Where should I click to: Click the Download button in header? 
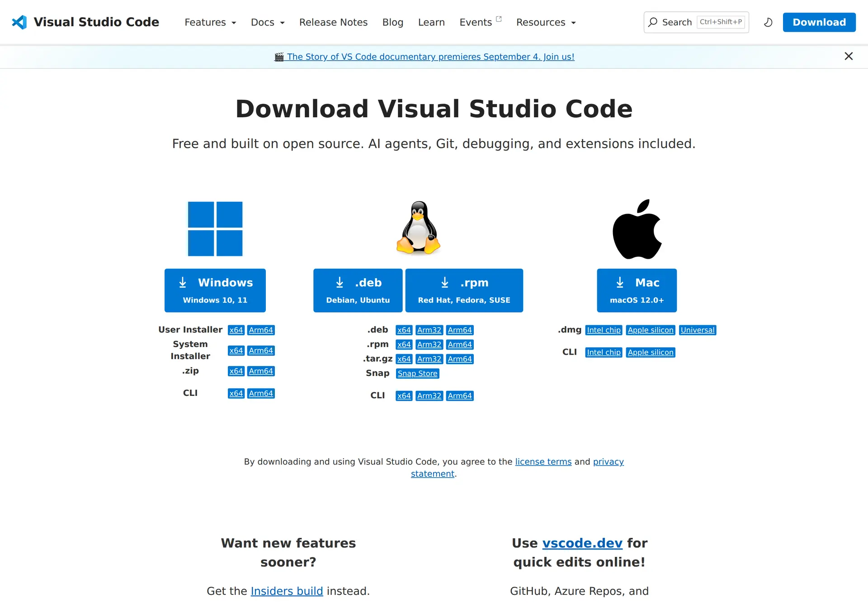click(x=819, y=22)
